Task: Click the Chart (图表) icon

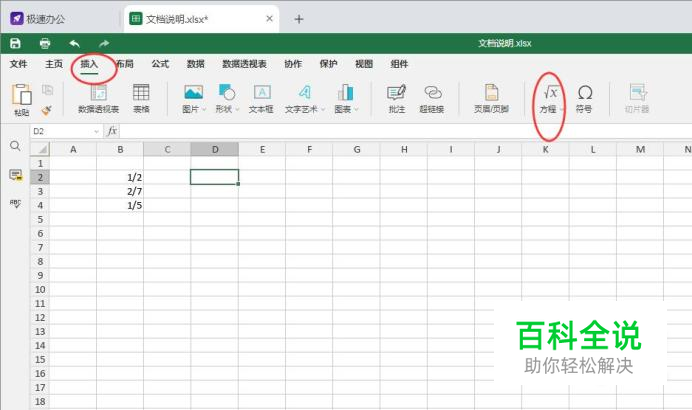Action: coord(345,92)
